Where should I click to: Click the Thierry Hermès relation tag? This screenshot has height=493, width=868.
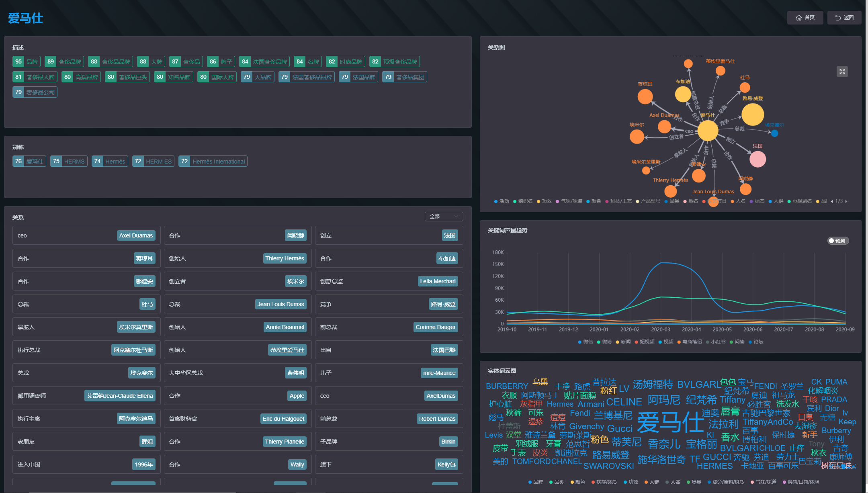click(x=285, y=258)
